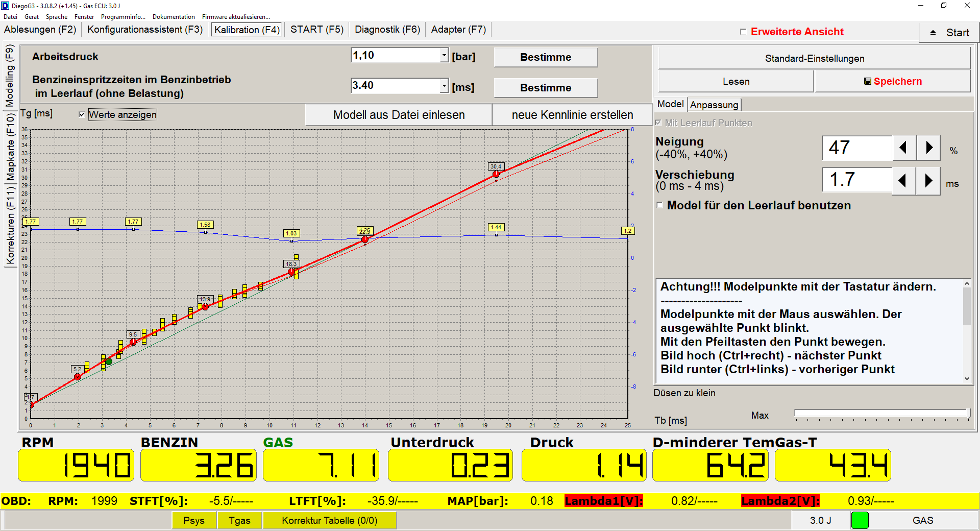Enable Model für den Leerlauf benutzen
Screen dimensions: 980x531
click(660, 205)
